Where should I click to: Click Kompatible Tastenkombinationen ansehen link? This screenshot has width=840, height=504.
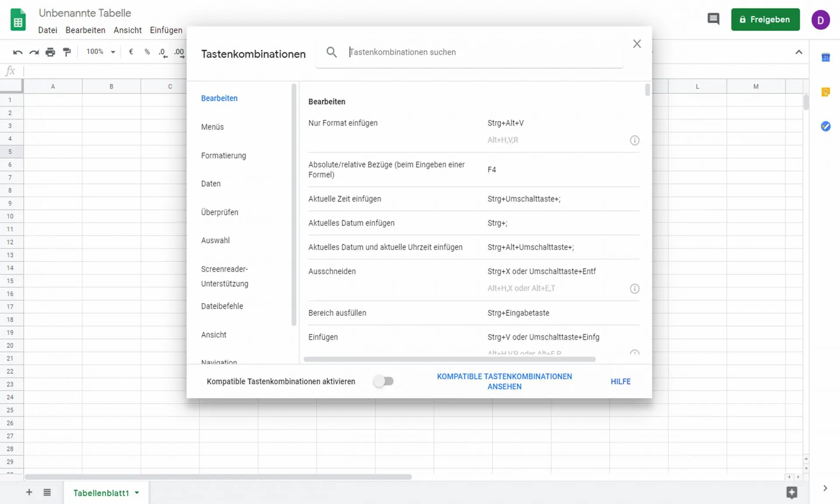[504, 381]
